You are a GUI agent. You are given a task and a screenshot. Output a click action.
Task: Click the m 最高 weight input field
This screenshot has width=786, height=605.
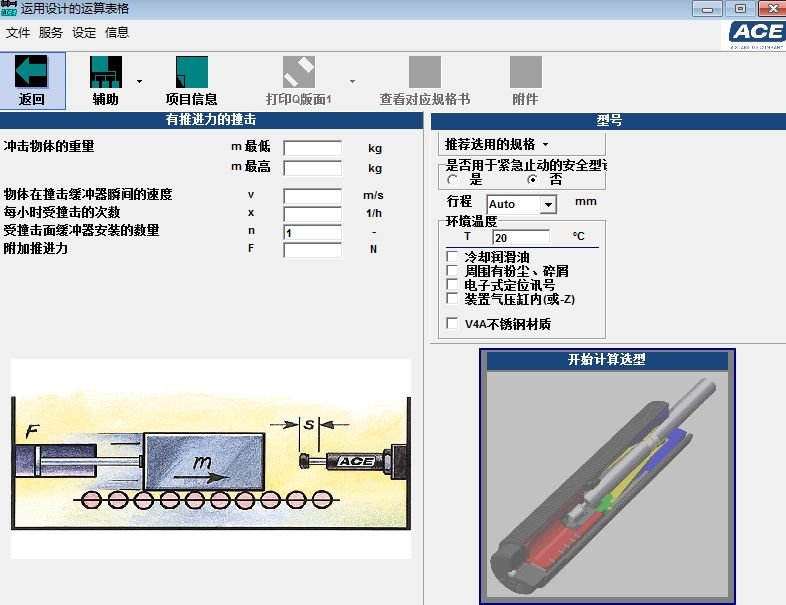point(313,168)
